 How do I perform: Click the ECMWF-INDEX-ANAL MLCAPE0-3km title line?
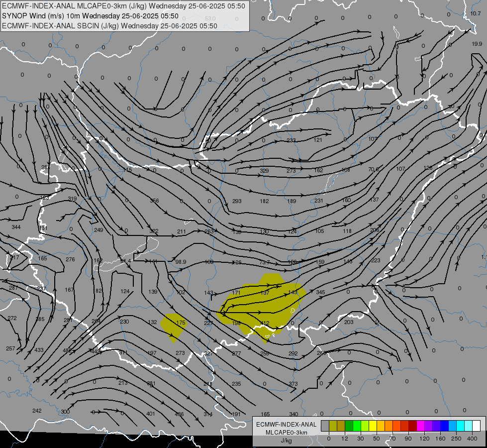point(123,6)
